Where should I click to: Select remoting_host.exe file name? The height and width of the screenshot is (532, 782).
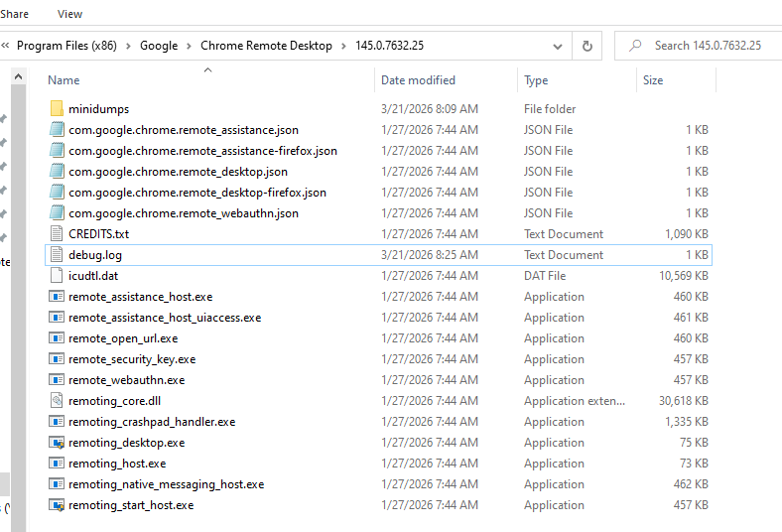pos(117,464)
